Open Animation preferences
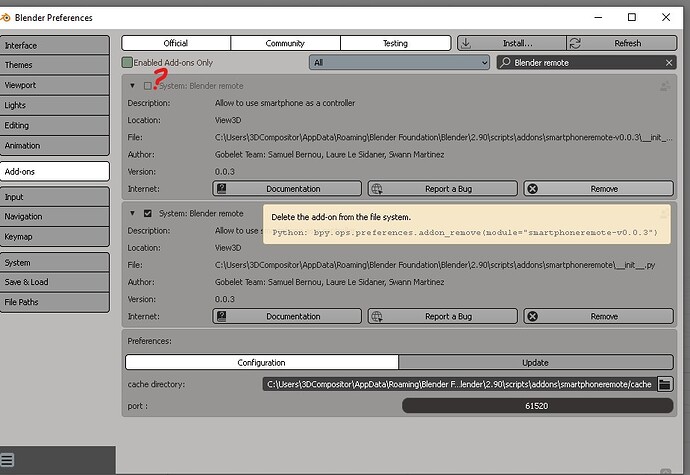This screenshot has height=475, width=690. point(55,145)
